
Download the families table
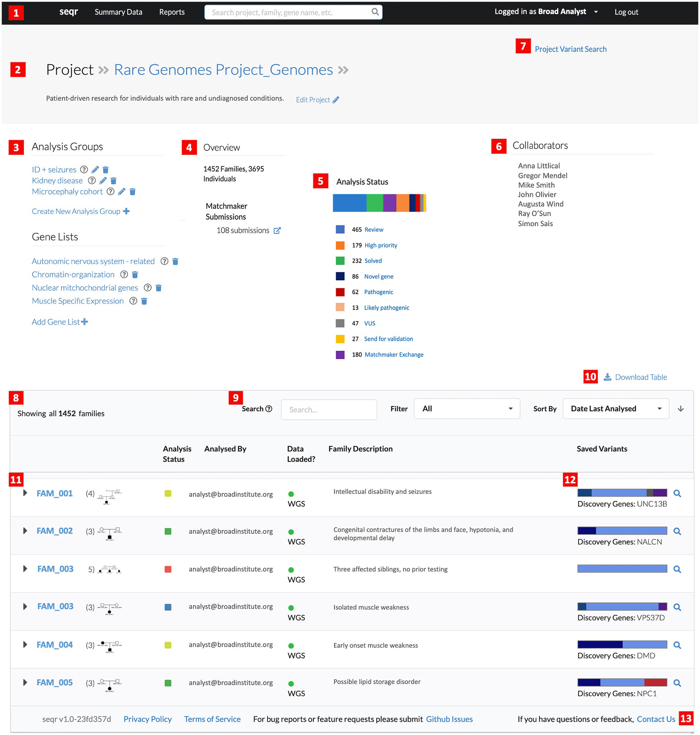point(635,377)
